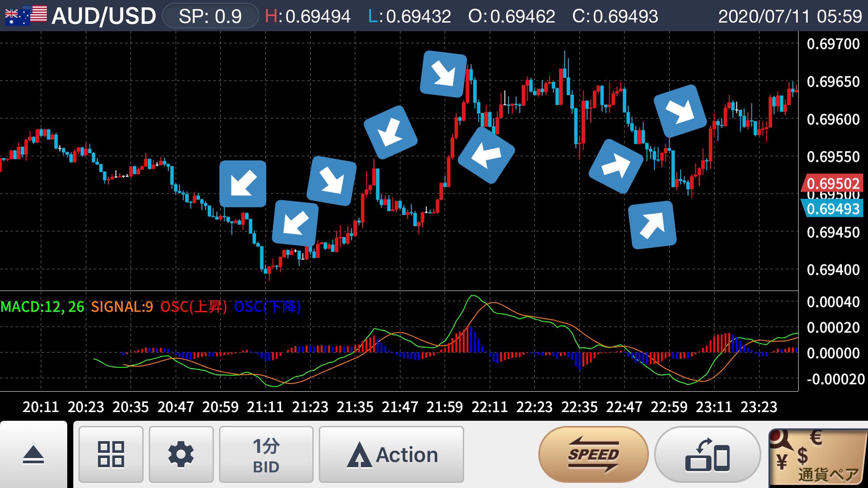Expand the panel with the eject triangle
This screenshot has width=868, height=488.
coord(33,455)
